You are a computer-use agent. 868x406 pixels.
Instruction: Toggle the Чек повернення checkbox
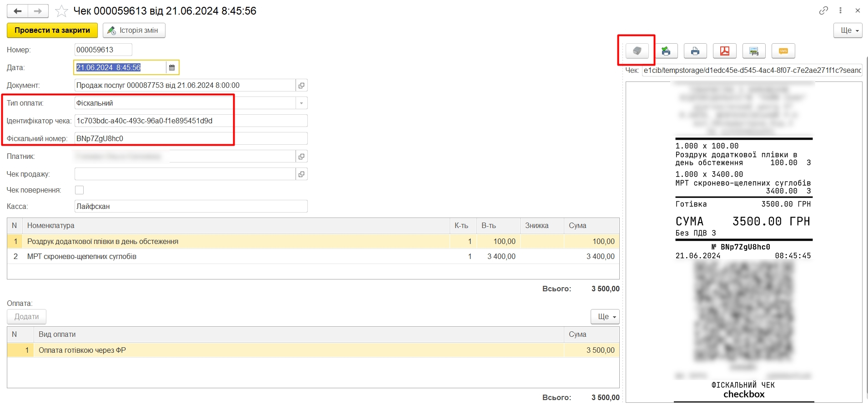pyautogui.click(x=79, y=190)
